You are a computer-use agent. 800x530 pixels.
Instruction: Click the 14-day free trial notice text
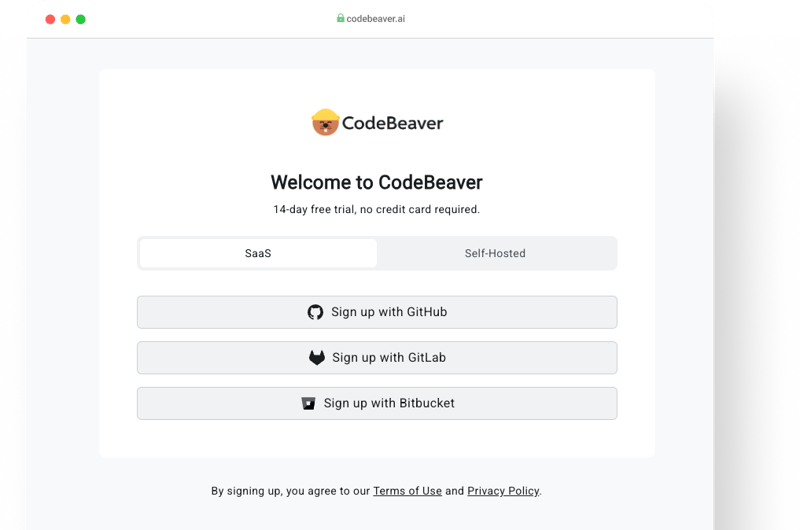[x=377, y=209]
